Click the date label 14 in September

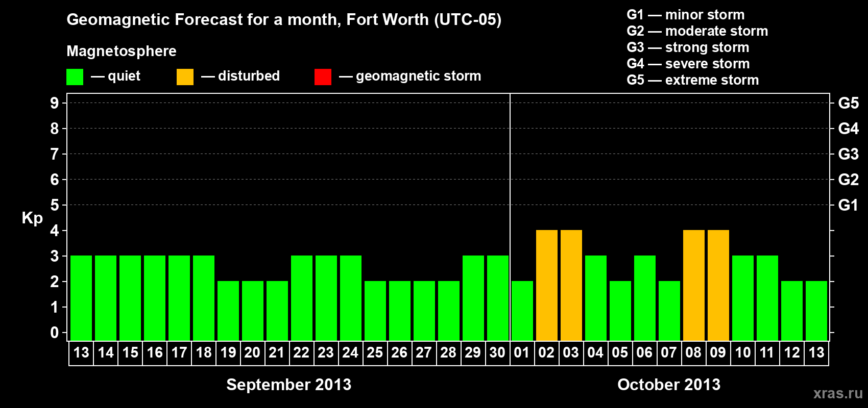click(106, 352)
